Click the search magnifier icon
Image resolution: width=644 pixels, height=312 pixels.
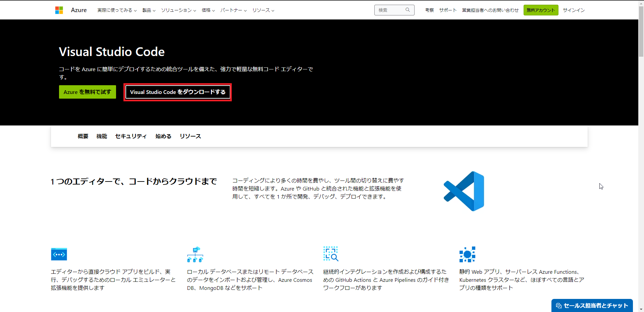pos(408,10)
